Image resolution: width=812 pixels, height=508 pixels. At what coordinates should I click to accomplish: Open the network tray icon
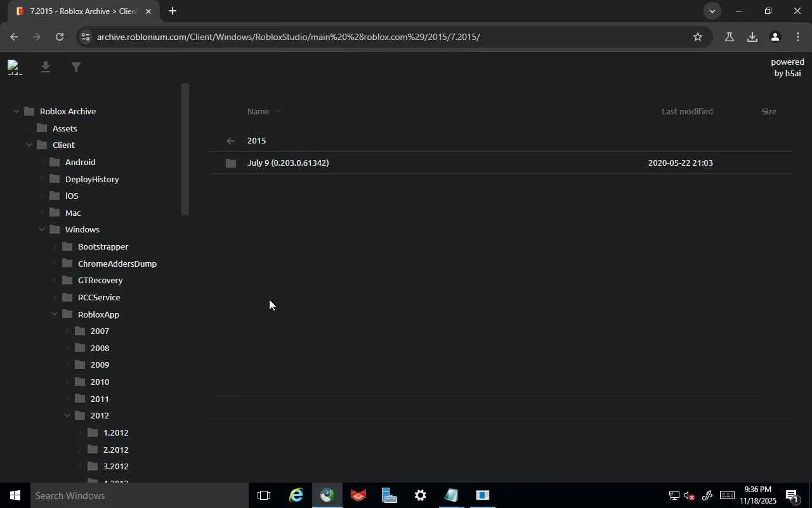coord(674,495)
